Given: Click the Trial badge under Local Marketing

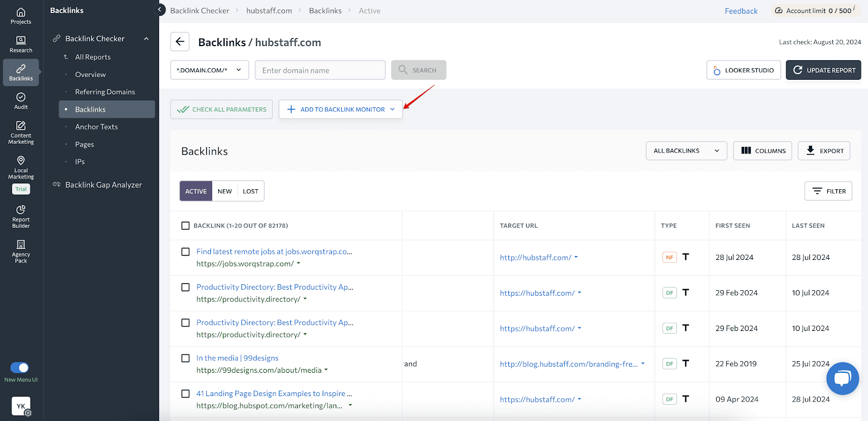Looking at the screenshot, I should 21,189.
